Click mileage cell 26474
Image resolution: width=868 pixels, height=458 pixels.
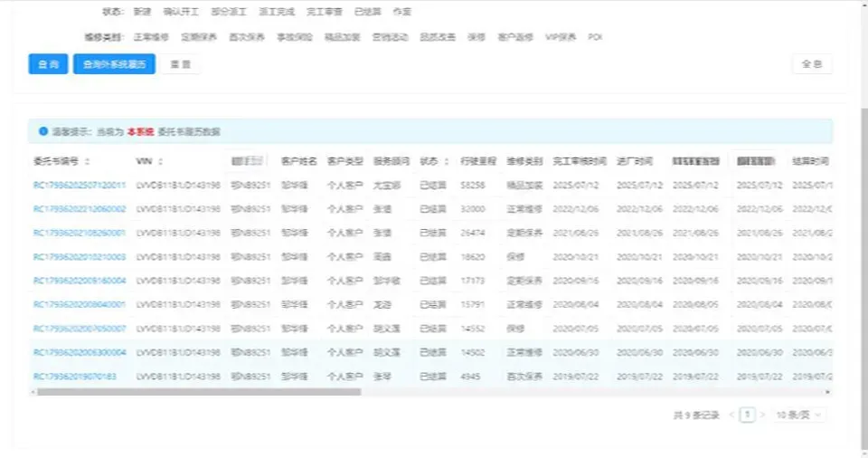(473, 233)
